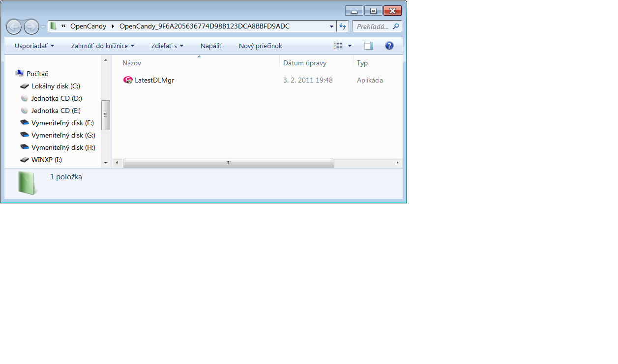This screenshot has height=364, width=618.
Task: Select Jednotka CD (D:) drive
Action: [56, 98]
